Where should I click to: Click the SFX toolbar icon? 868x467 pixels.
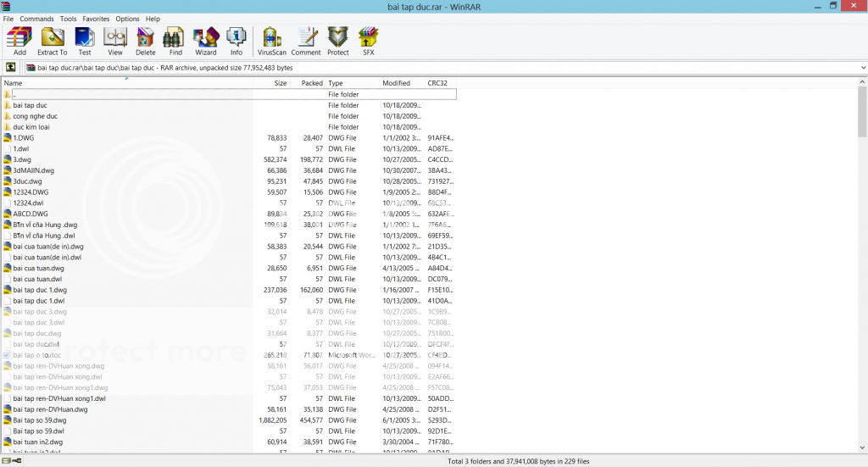(x=368, y=40)
